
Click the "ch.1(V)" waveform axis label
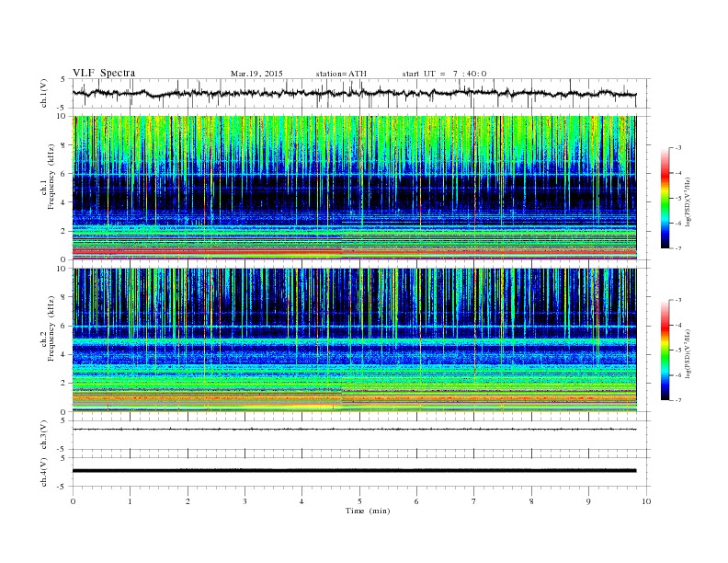[x=44, y=93]
